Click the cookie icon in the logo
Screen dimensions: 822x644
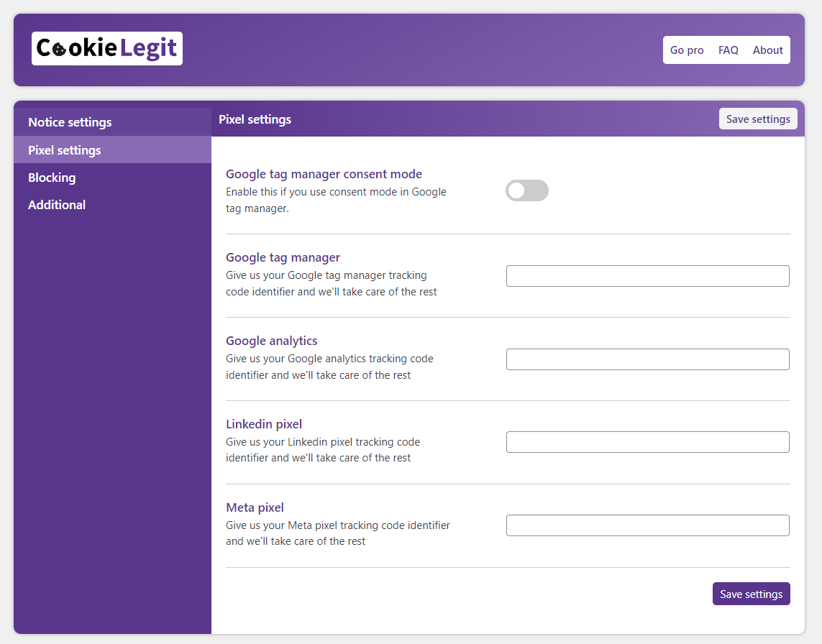coord(59,49)
